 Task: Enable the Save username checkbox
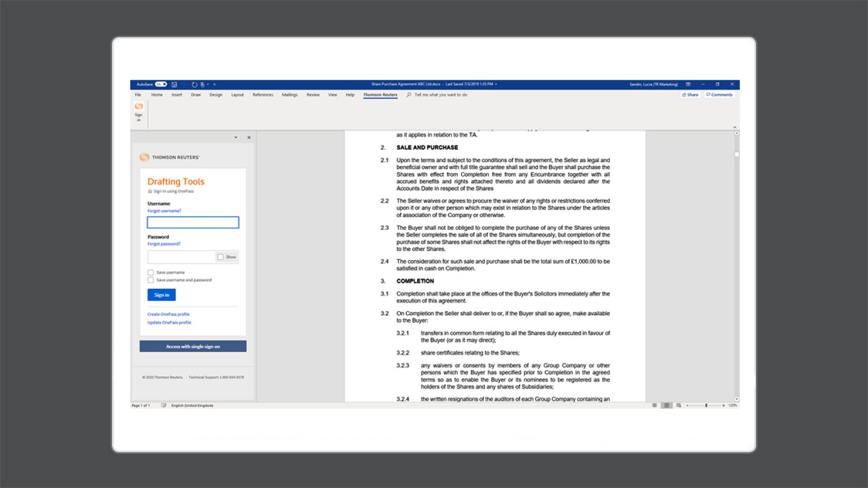point(150,272)
